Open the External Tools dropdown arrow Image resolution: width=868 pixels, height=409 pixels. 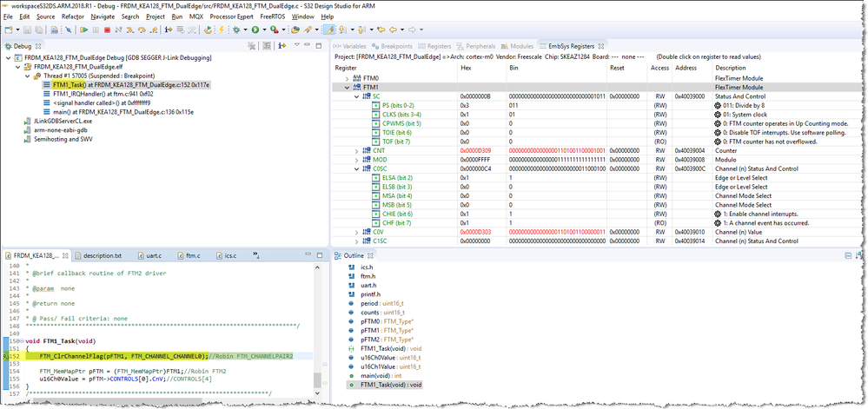click(x=283, y=30)
